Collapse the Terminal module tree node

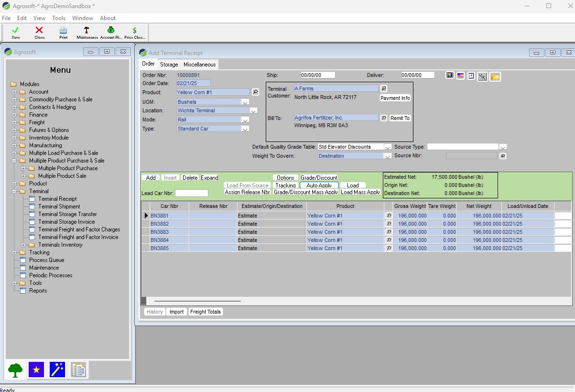(14, 191)
